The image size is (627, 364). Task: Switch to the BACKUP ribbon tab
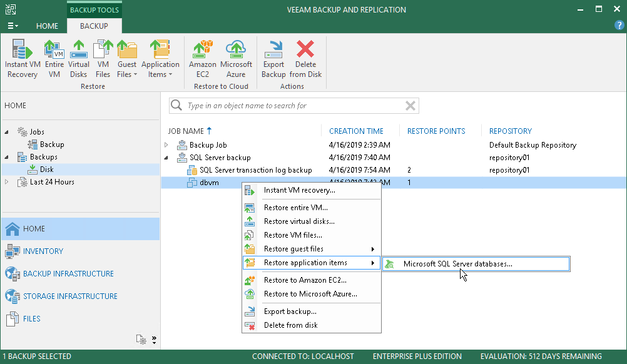click(94, 26)
